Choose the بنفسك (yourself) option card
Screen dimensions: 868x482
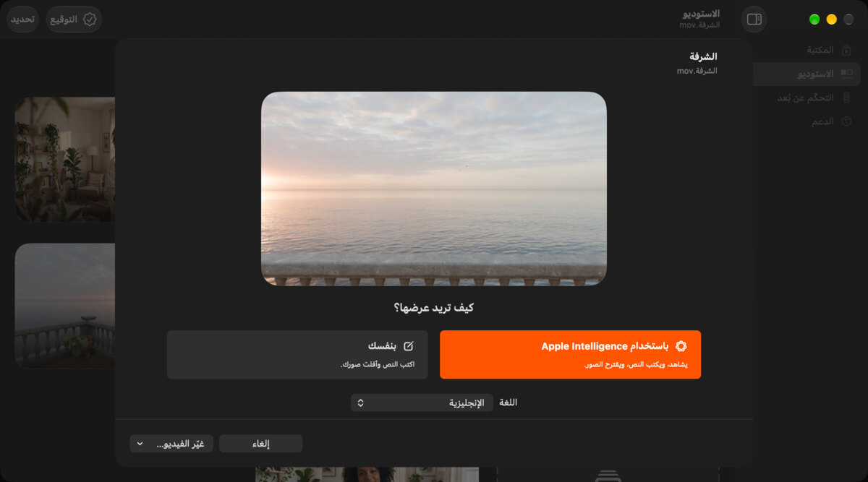[x=297, y=355]
